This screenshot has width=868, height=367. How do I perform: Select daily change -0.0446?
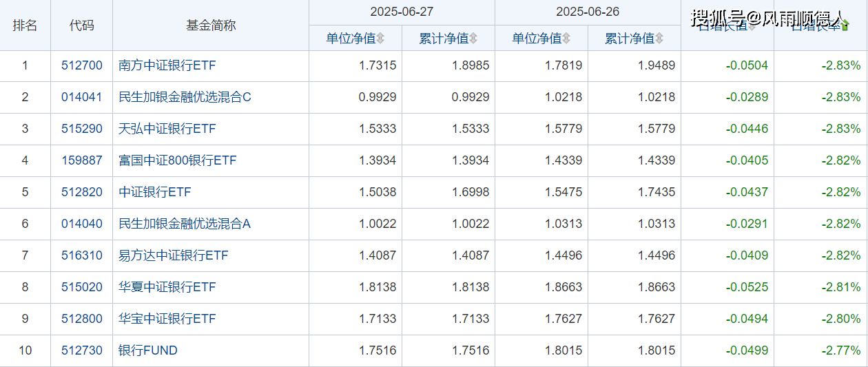coord(747,129)
